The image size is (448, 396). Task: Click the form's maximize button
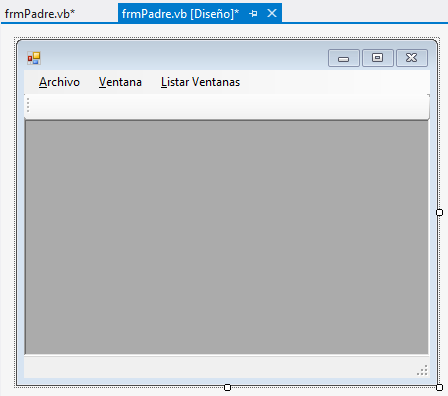click(x=378, y=58)
